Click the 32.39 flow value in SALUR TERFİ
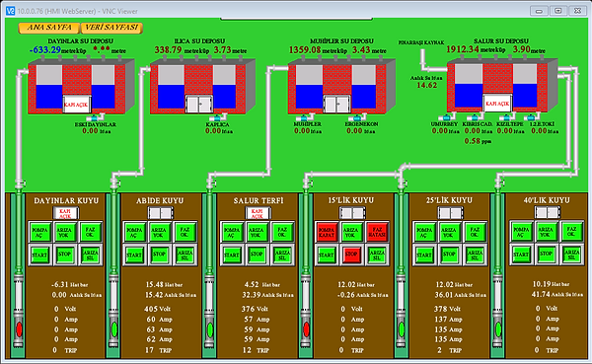This screenshot has height=364, width=592. point(252,295)
